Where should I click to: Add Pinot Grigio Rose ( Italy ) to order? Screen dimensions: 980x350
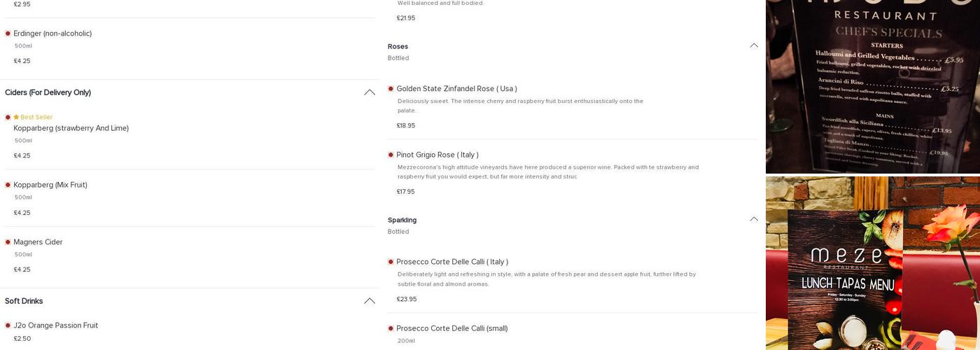[437, 155]
